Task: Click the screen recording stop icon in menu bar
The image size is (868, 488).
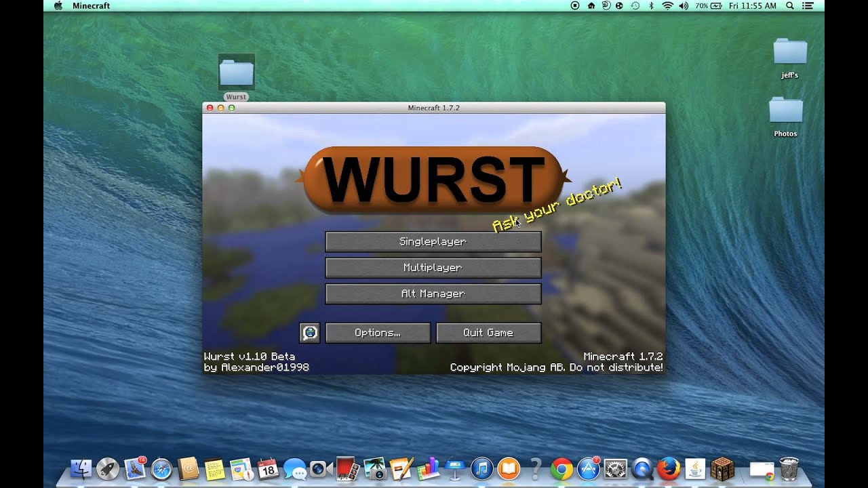Action: tap(576, 5)
